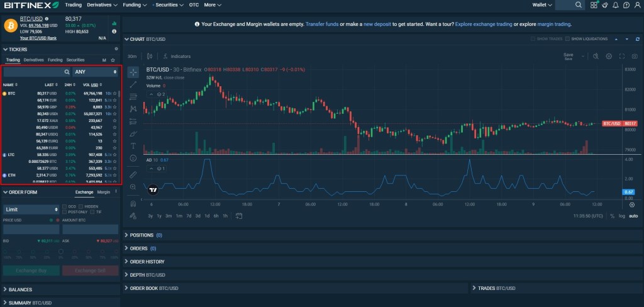Enter chart fullscreen mode
This screenshot has width=644, height=307.
point(622,56)
